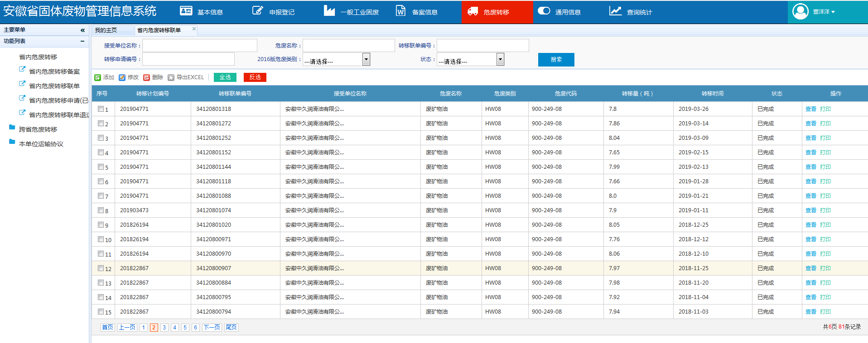Click the 基本信息 ID card icon

click(x=186, y=11)
